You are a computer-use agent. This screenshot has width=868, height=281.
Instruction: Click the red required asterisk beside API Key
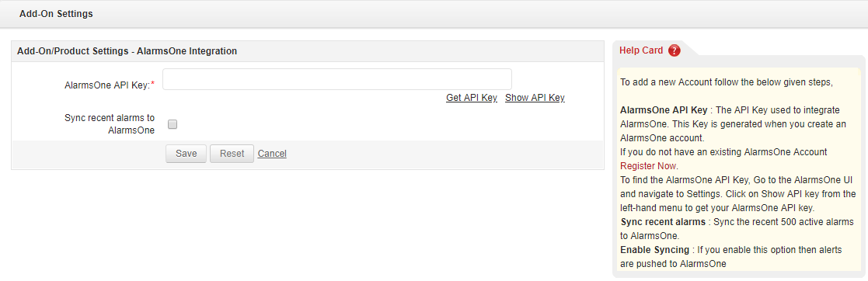click(x=153, y=84)
